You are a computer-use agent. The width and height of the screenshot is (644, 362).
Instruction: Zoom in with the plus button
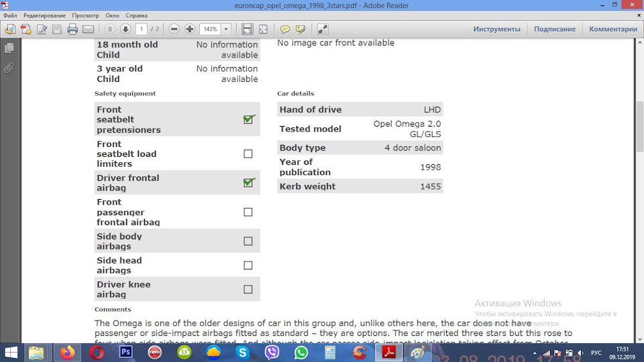click(x=190, y=29)
